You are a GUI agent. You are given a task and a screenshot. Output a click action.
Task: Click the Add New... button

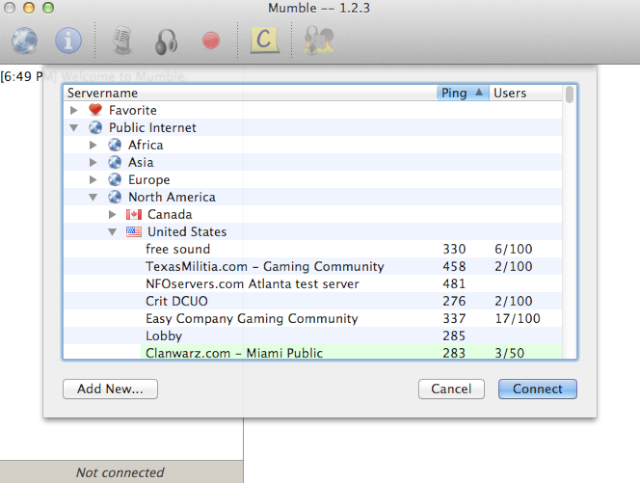point(110,389)
